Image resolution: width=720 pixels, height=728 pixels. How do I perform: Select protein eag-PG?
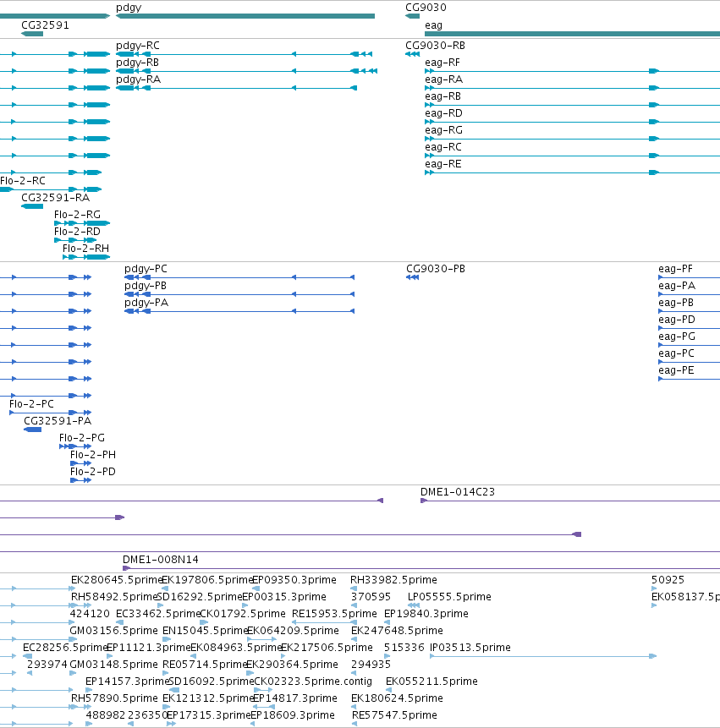(690, 346)
